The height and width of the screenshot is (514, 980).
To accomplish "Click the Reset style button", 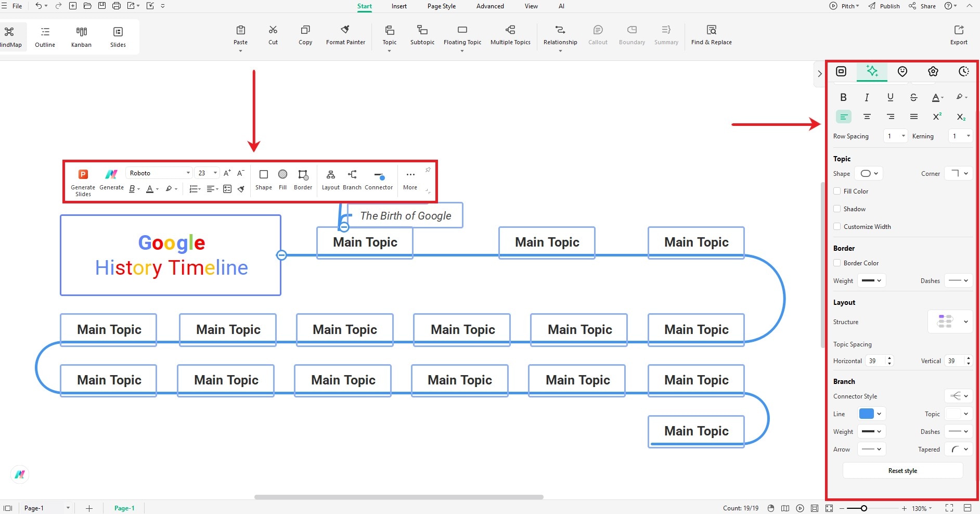I will point(902,470).
